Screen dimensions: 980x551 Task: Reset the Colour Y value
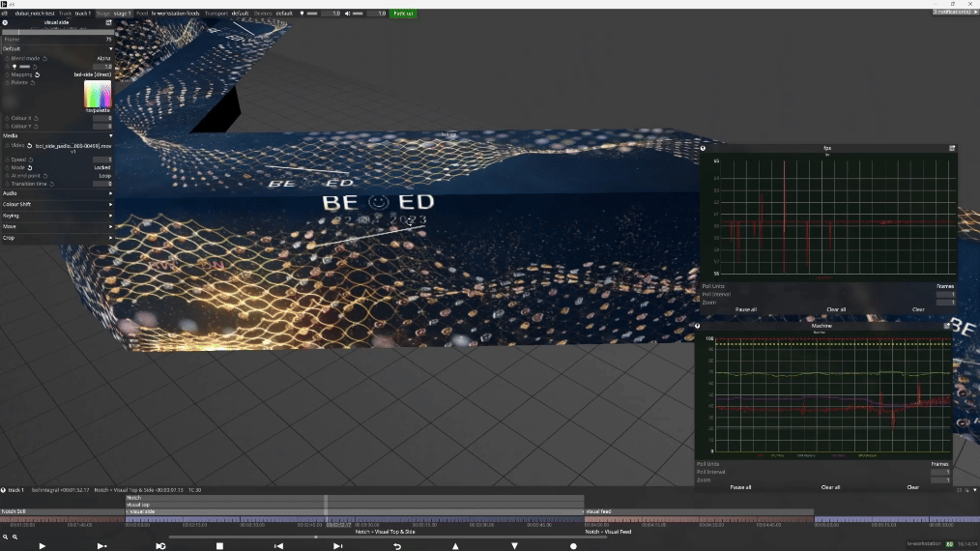coord(37,127)
